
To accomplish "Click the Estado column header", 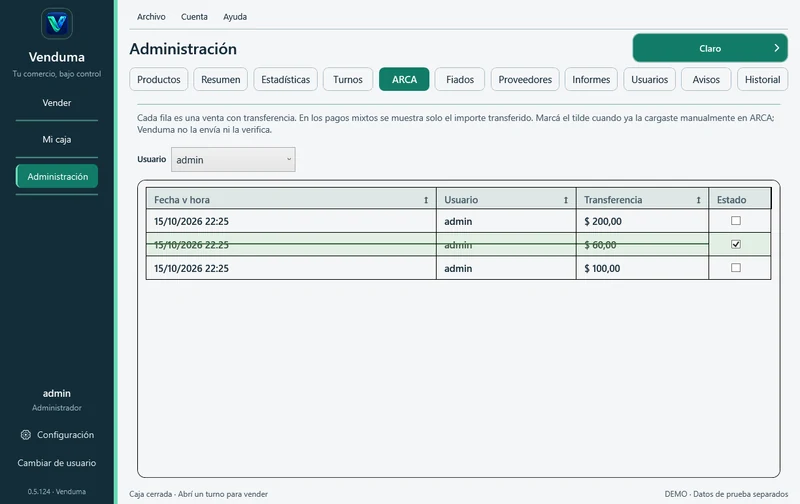I will pyautogui.click(x=740, y=199).
